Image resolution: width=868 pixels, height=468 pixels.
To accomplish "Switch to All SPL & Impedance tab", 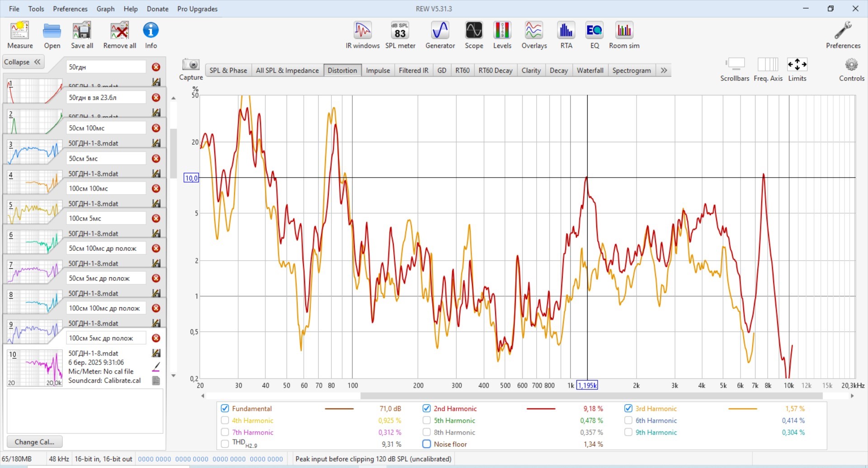I will pos(287,70).
